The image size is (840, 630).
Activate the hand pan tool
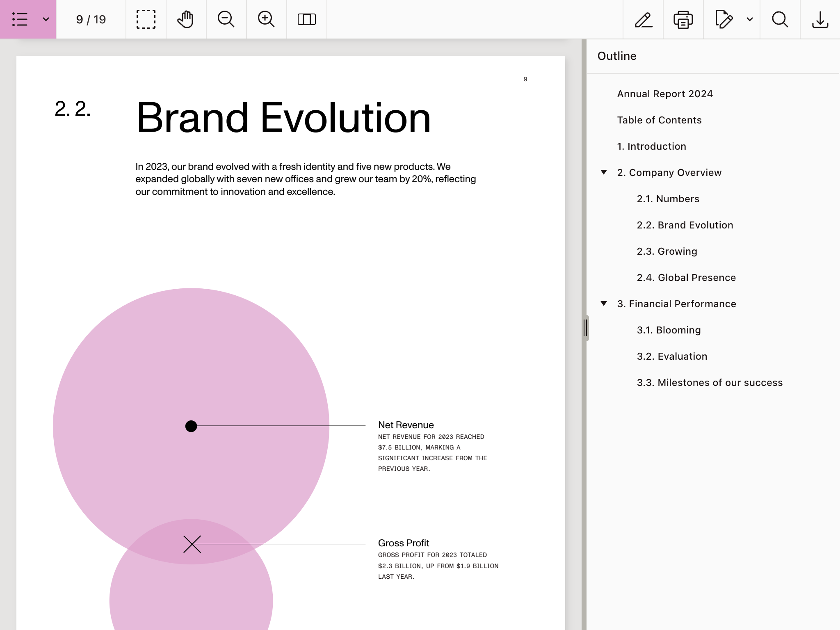[x=186, y=19]
